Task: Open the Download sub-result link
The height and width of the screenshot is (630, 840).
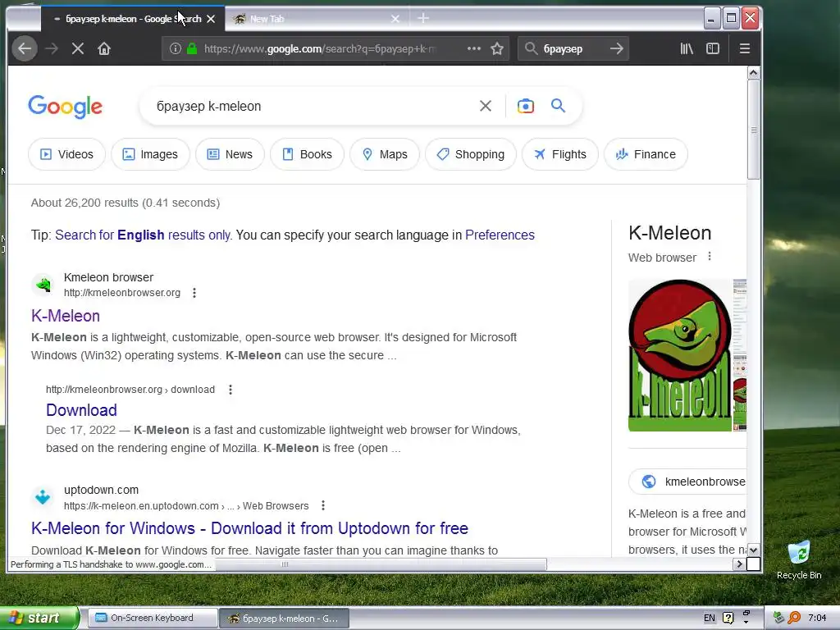Action: (x=81, y=410)
